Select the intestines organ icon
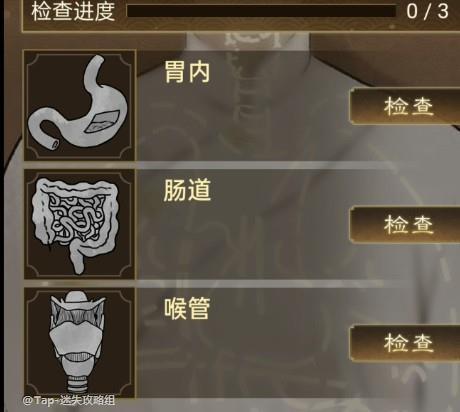This screenshot has height=412, width=460. coord(79,224)
